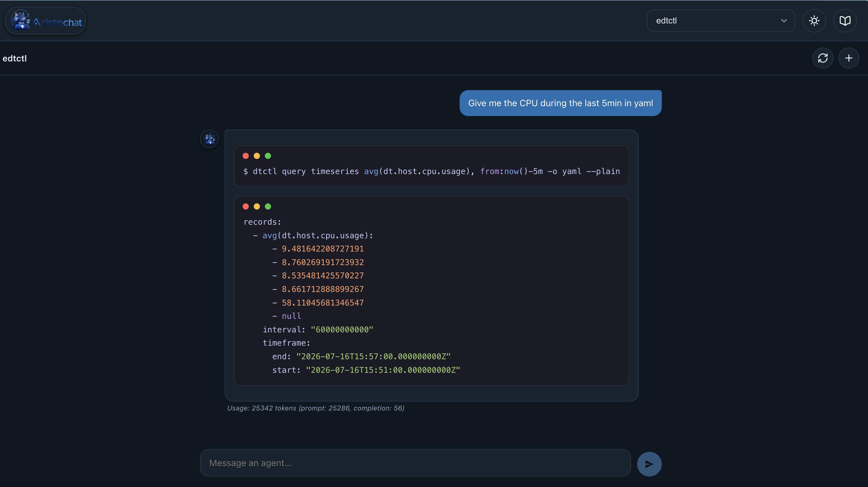The width and height of the screenshot is (868, 487).
Task: Click the timeframe: key
Action: click(286, 343)
